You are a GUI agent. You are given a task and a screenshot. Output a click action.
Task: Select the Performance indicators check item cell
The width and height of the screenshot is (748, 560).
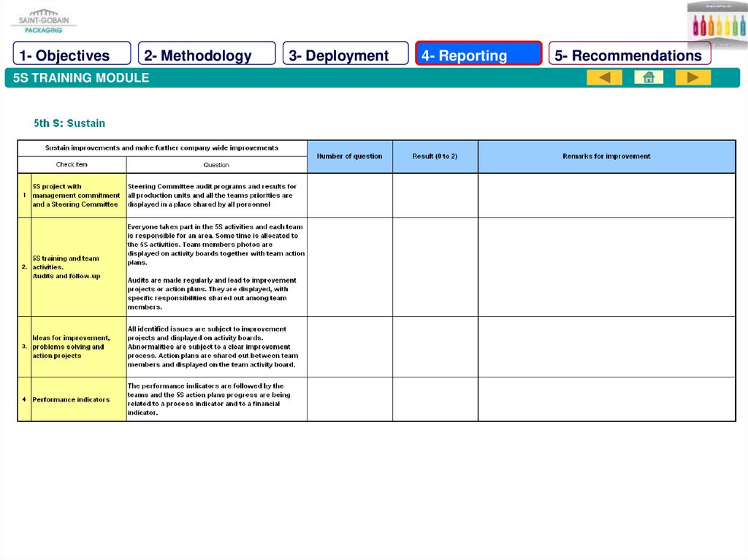click(x=78, y=399)
